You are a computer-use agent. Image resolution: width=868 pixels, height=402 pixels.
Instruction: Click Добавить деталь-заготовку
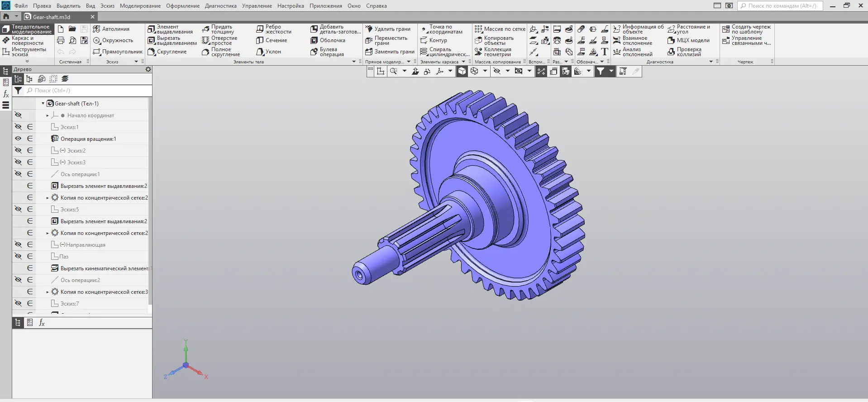pos(336,29)
